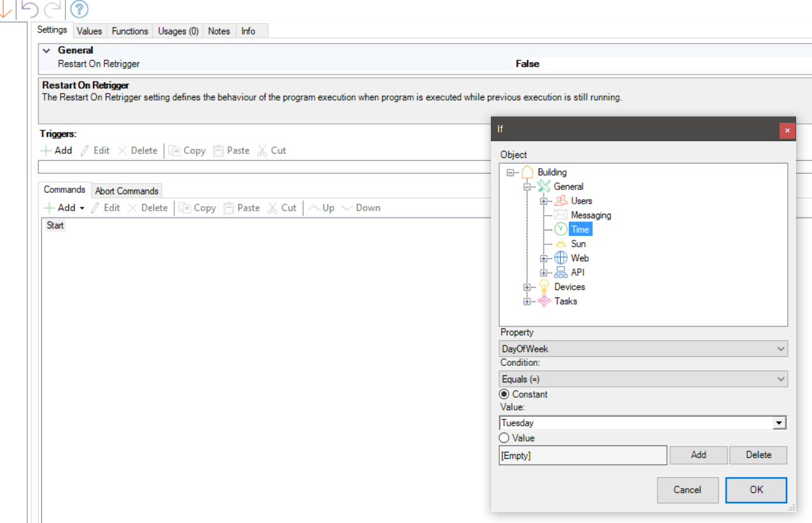Expand the Devices tree node
The image size is (812, 523).
527,287
